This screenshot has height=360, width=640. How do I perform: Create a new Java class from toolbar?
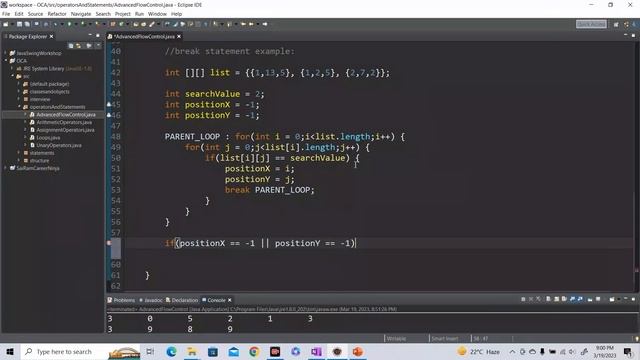121,24
